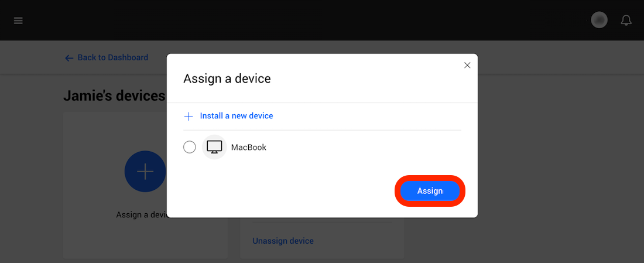Click the Unassign device link
Image resolution: width=644 pixels, height=263 pixels.
(x=283, y=241)
